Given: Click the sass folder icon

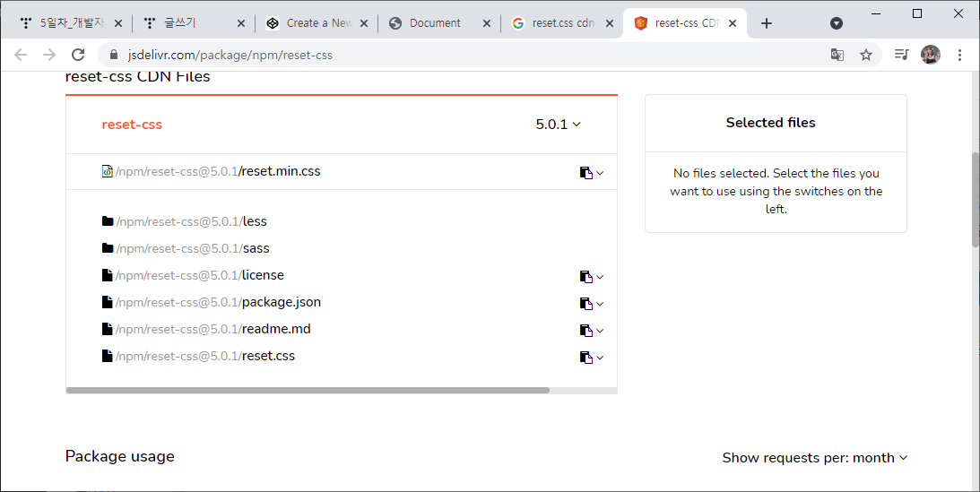Looking at the screenshot, I should 108,248.
